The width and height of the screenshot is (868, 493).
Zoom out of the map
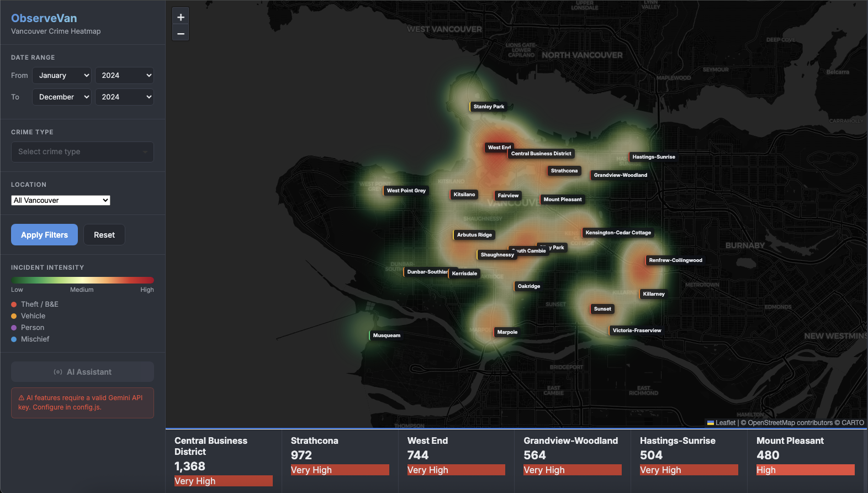pos(181,34)
